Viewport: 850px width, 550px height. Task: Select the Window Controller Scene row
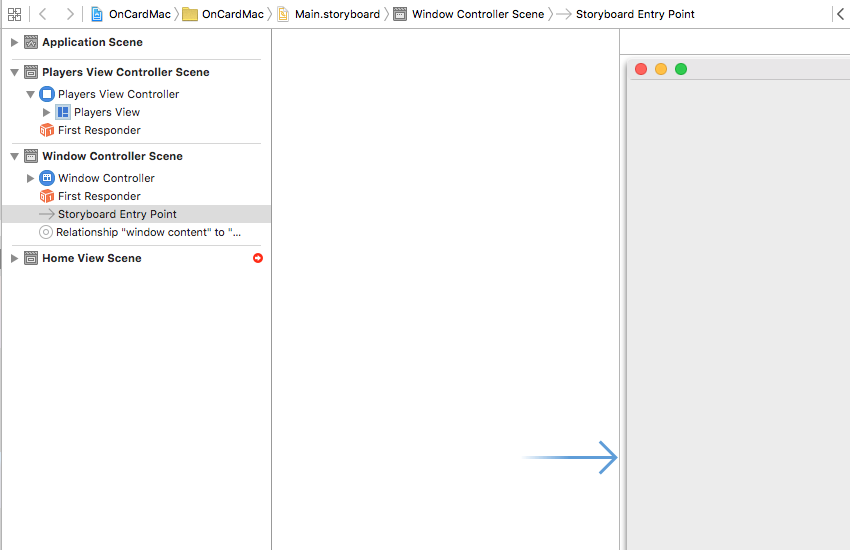click(136, 156)
